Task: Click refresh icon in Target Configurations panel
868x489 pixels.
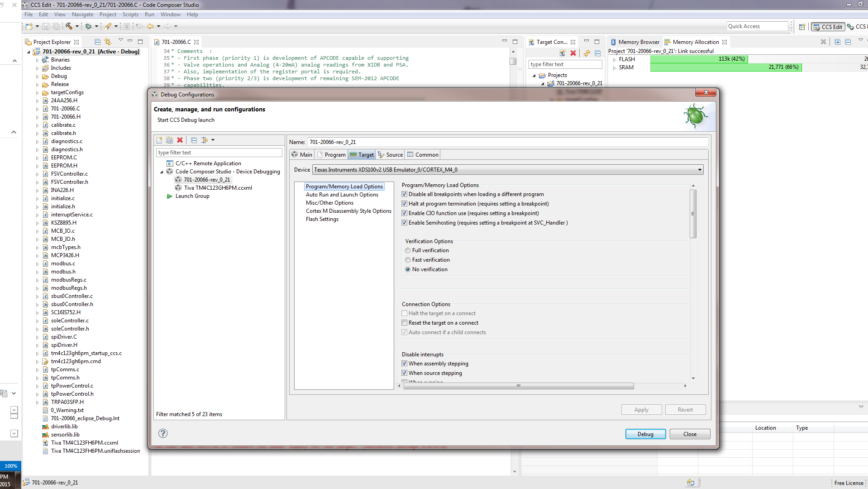Action: pyautogui.click(x=587, y=53)
